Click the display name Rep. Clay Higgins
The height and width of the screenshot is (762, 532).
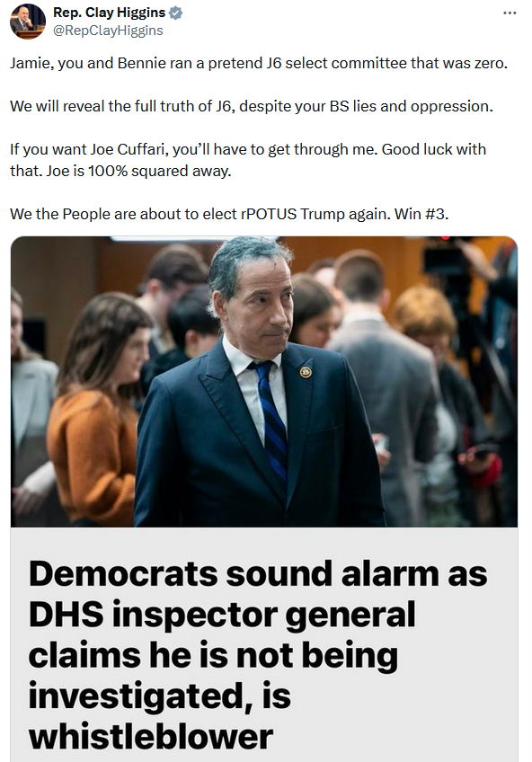coord(110,13)
